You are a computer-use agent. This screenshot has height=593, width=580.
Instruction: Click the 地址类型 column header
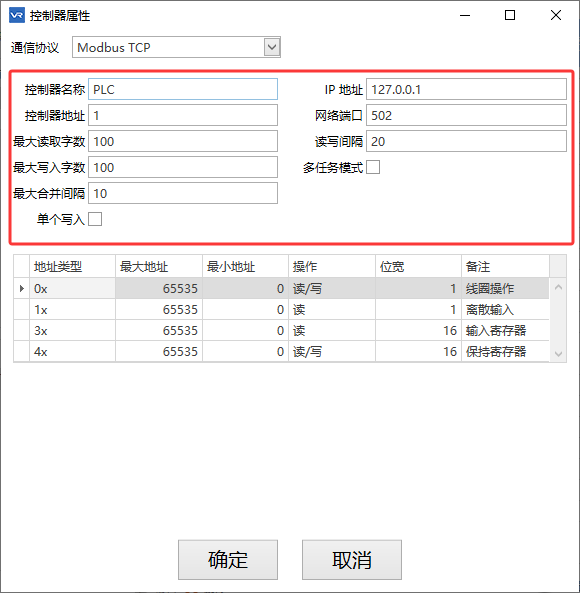tap(72, 267)
